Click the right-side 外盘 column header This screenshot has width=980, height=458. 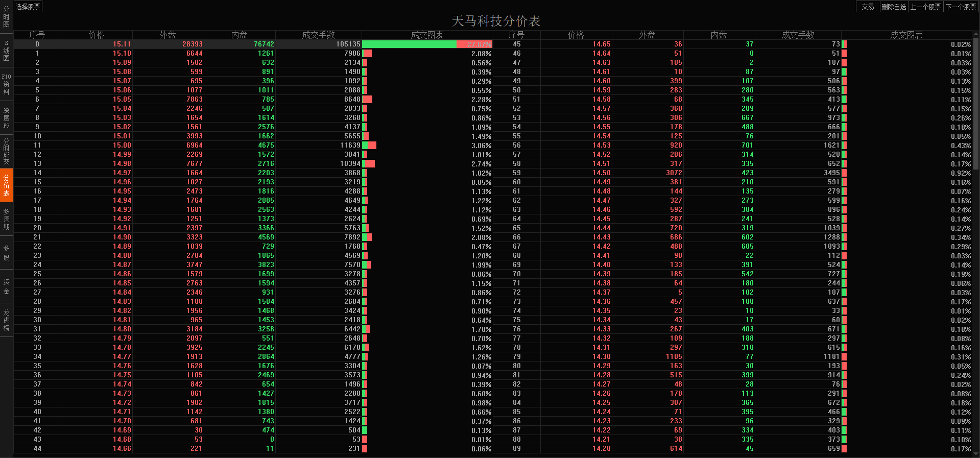click(647, 35)
